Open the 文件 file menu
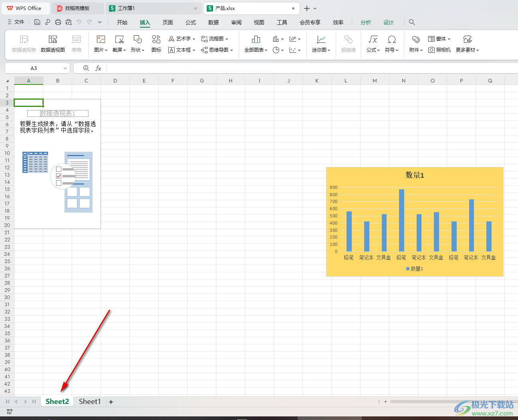The height and width of the screenshot is (420, 518). click(16, 22)
